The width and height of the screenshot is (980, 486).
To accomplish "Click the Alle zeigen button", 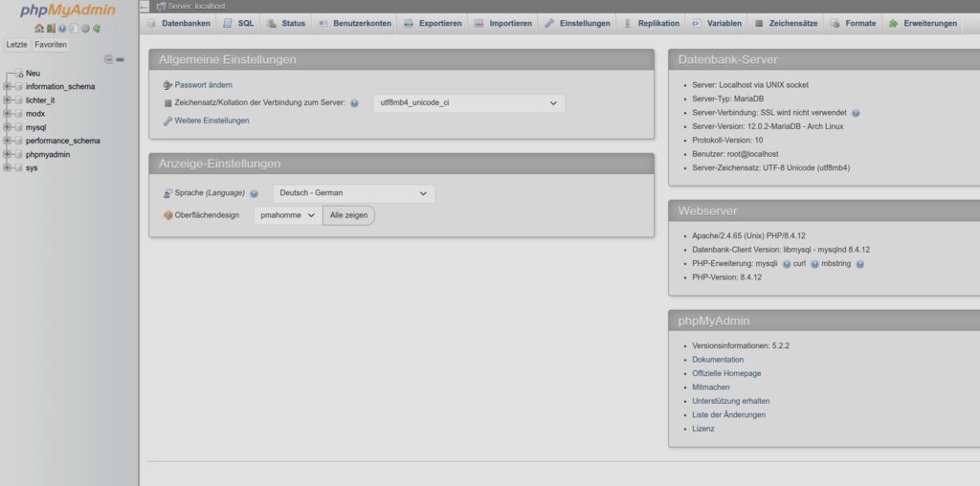I will tap(348, 216).
